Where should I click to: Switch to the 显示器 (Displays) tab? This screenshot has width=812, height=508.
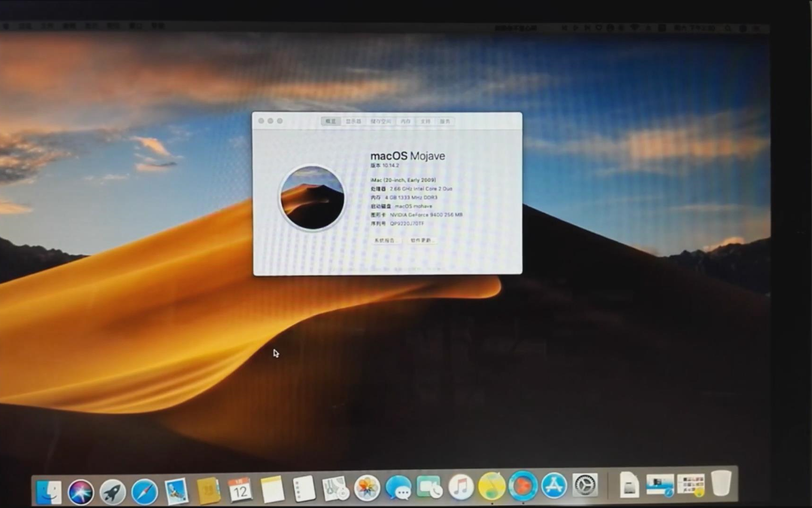[352, 121]
